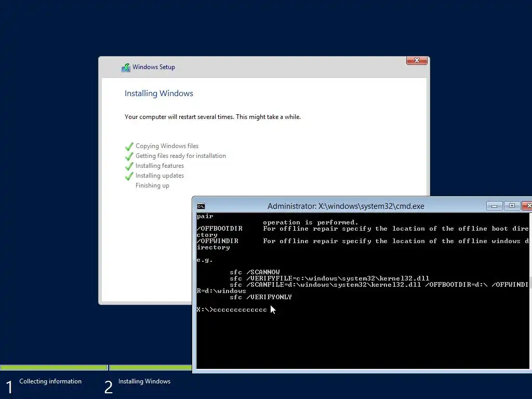Click the 'Installing Windows' heading
Viewport: 532px width, 399px height.
tap(159, 94)
